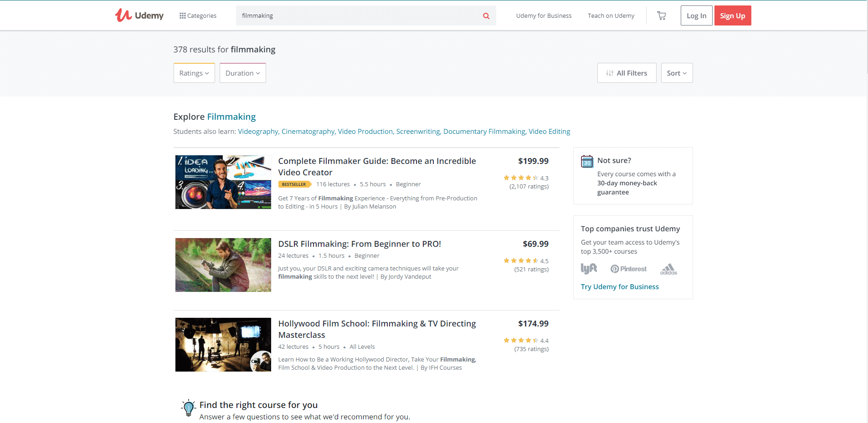The image size is (868, 423).
Task: Expand the Sort dropdown
Action: (677, 73)
